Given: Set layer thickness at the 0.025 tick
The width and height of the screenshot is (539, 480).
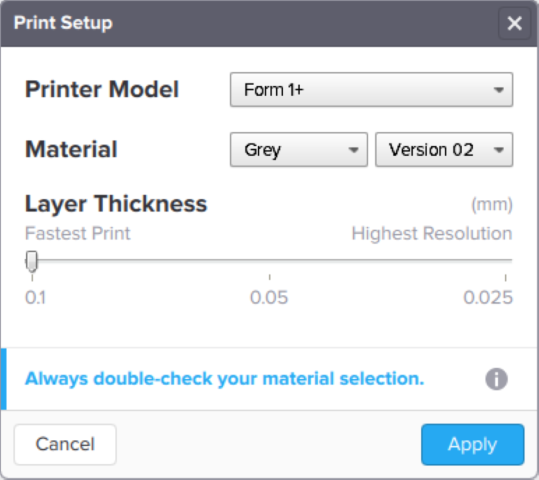Looking at the screenshot, I should (505, 261).
